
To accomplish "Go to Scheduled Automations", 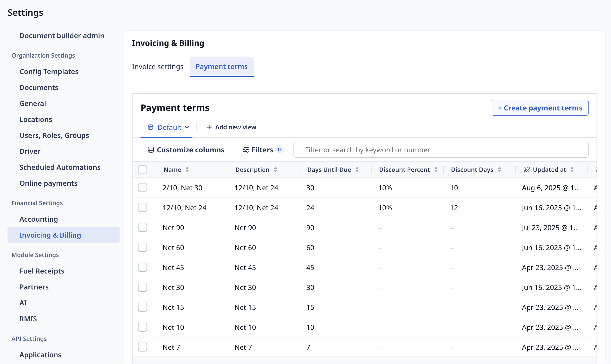I will pyautogui.click(x=60, y=167).
